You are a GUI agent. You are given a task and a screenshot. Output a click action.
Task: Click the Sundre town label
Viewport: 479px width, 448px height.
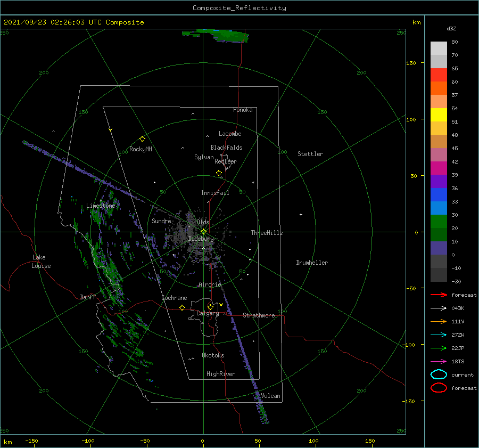(161, 221)
